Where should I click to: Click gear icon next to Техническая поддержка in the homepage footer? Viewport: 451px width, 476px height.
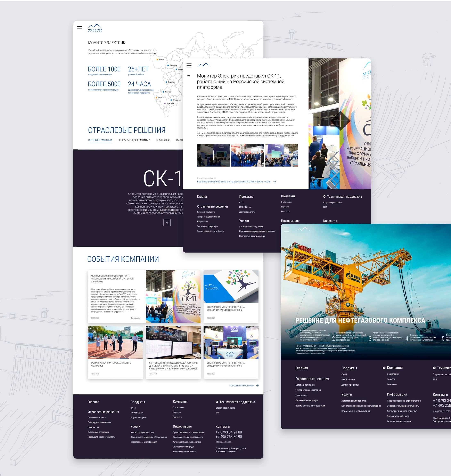pos(217,402)
